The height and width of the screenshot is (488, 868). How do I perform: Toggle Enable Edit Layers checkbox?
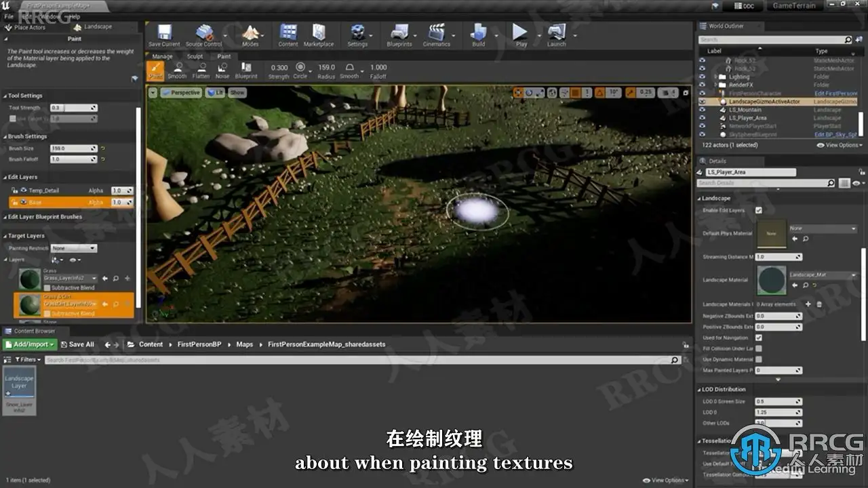pos(759,210)
